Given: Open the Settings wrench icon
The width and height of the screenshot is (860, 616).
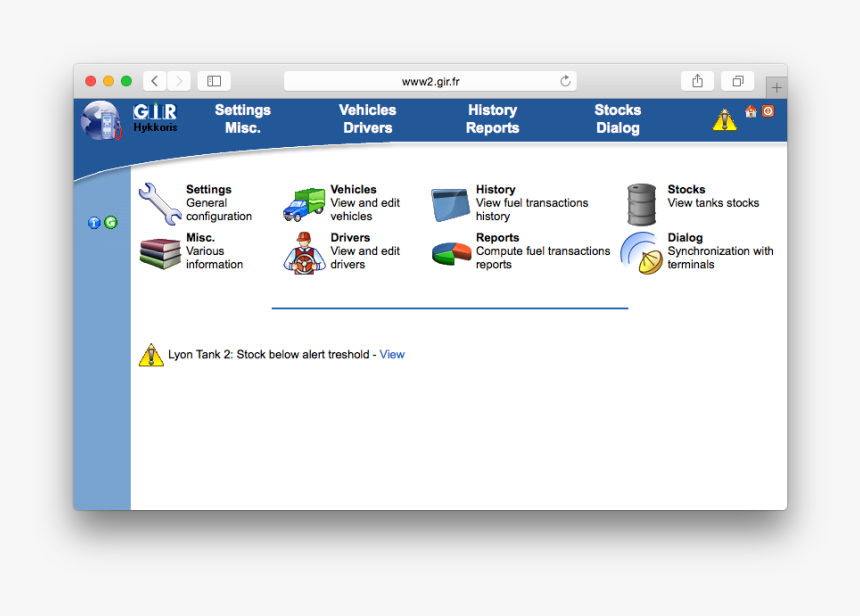Looking at the screenshot, I should 160,204.
